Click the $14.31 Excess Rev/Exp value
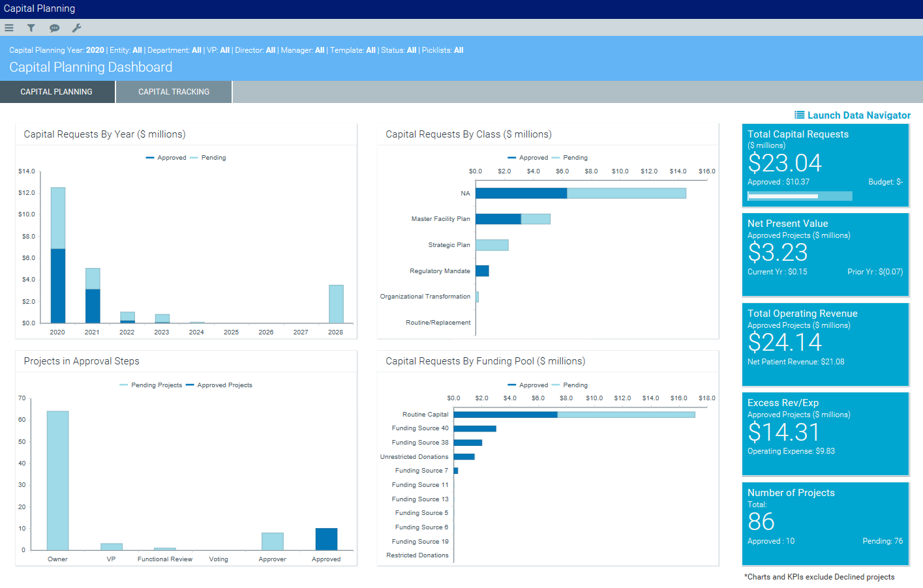The image size is (923, 588). coord(783,432)
